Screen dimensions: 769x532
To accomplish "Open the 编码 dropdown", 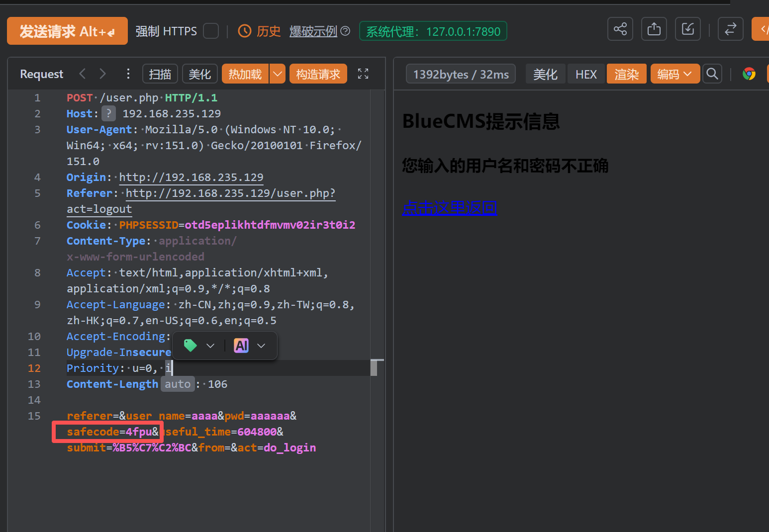I will [x=675, y=74].
